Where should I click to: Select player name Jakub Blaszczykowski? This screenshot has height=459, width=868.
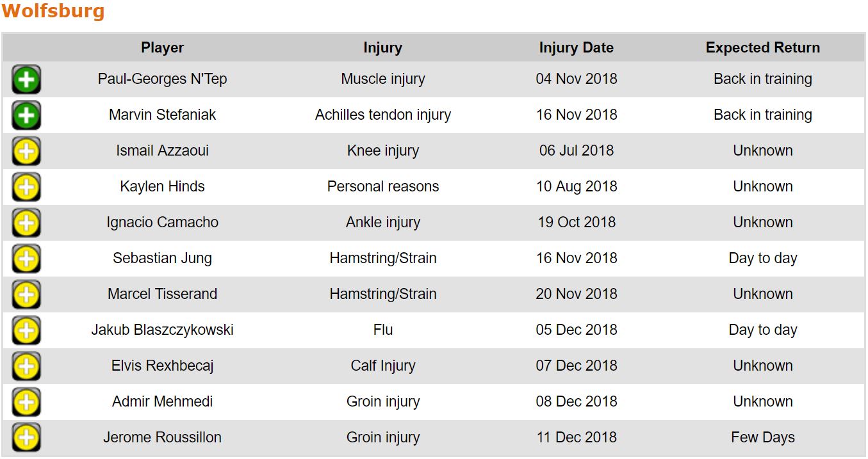coord(162,330)
